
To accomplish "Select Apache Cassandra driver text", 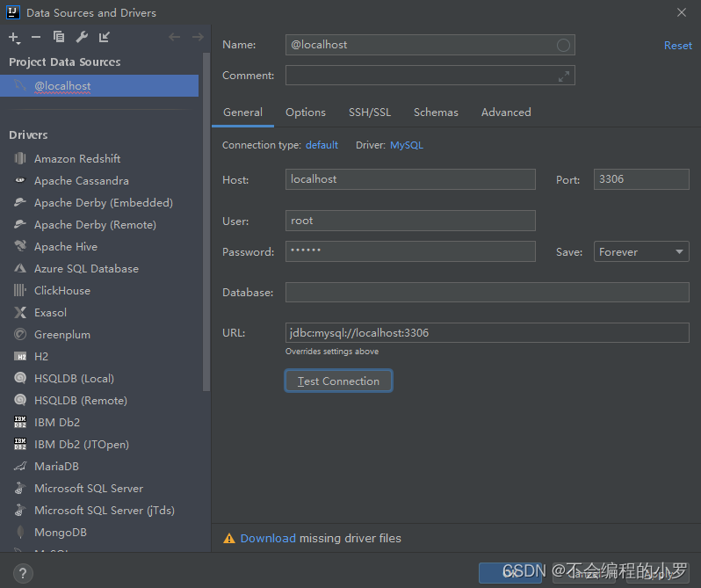I will point(82,181).
